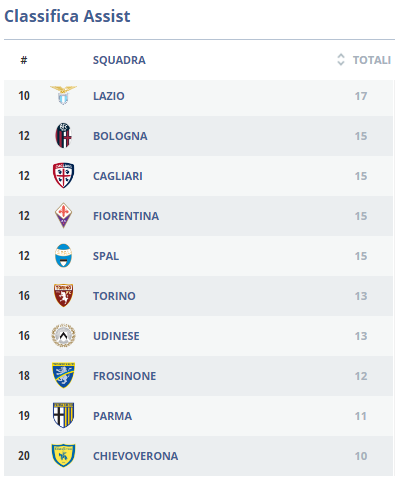Click the Lazio eagle crest
395x488 pixels.
(x=63, y=95)
